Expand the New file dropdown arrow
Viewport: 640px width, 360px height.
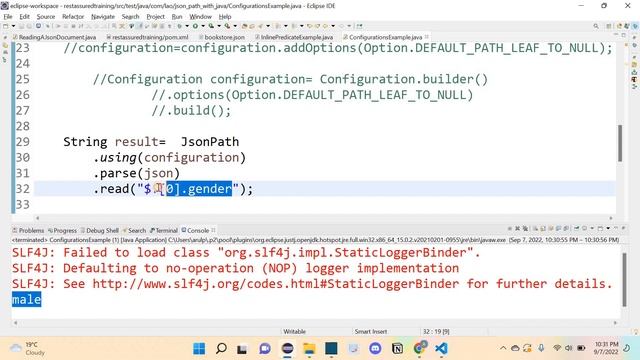point(13,26)
